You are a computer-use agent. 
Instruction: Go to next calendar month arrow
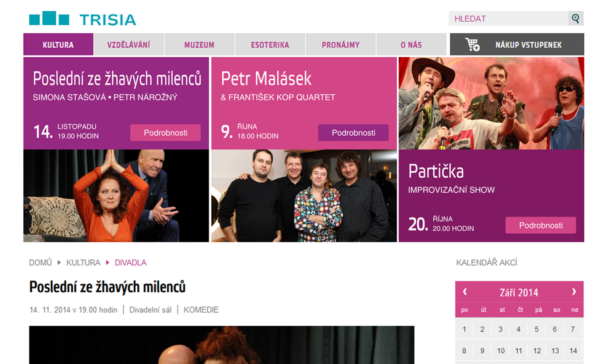click(x=574, y=292)
